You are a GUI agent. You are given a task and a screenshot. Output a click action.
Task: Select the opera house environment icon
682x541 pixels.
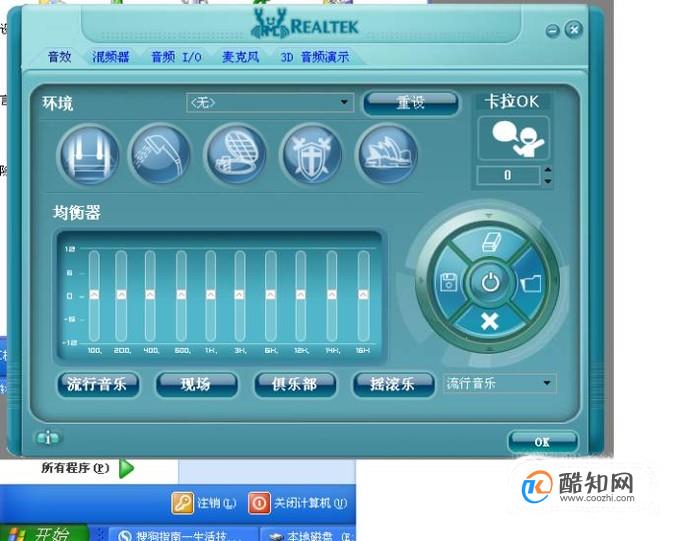pyautogui.click(x=387, y=155)
